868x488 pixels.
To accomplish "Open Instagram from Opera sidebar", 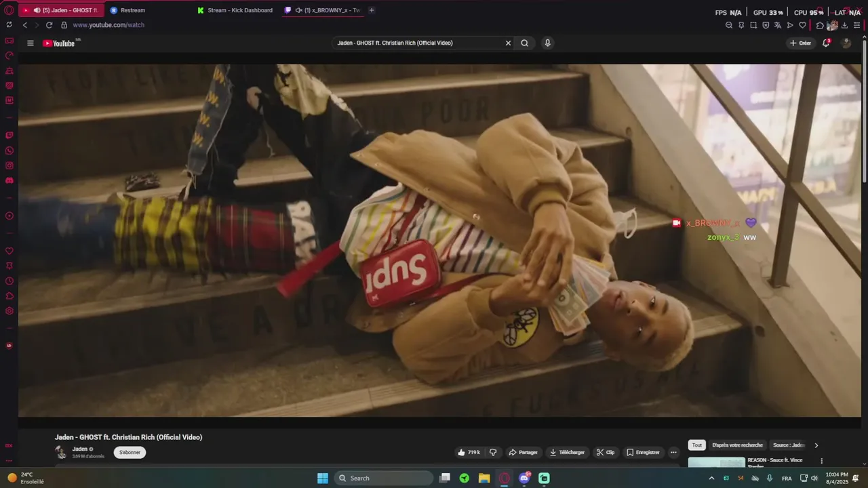I will 9,165.
